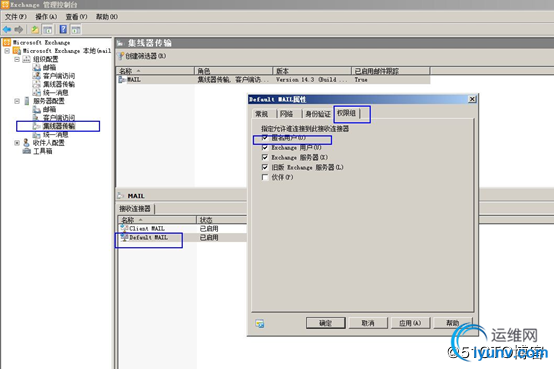Viewport: 554px width, 369px height.
Task: Enable 伙伴 checkbox
Action: pyautogui.click(x=265, y=177)
